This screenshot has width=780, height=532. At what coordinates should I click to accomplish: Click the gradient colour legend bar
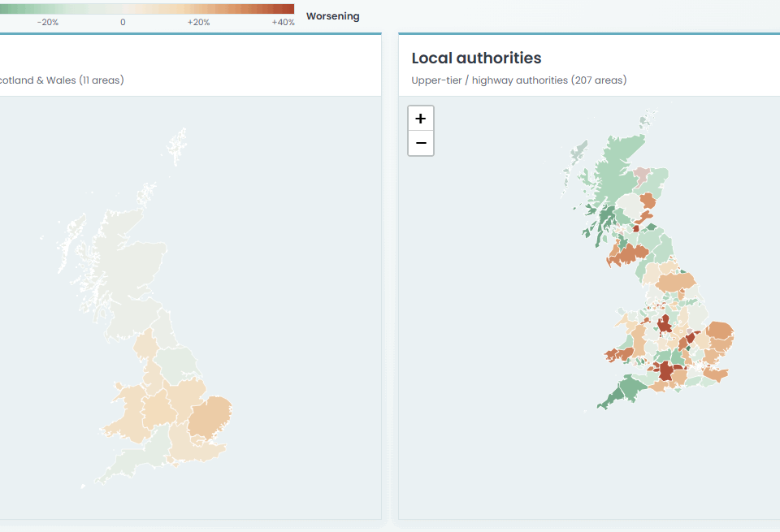[147, 9]
